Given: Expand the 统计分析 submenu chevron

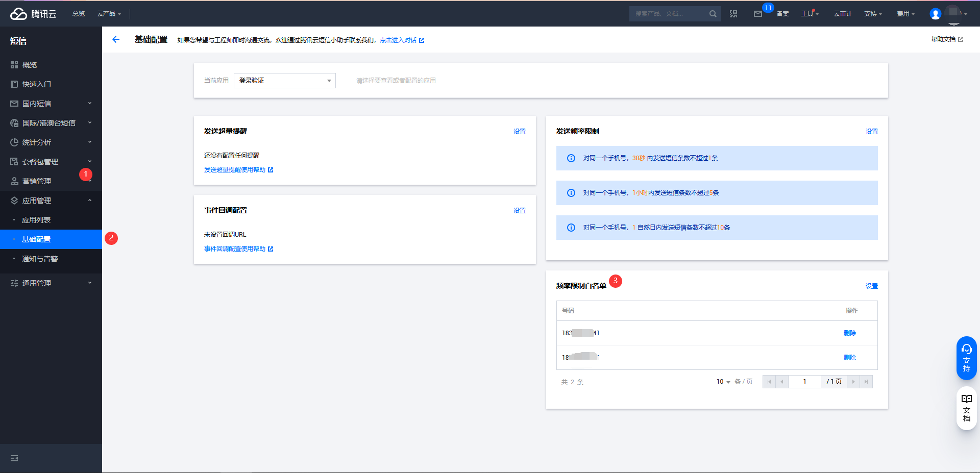Looking at the screenshot, I should 90,142.
